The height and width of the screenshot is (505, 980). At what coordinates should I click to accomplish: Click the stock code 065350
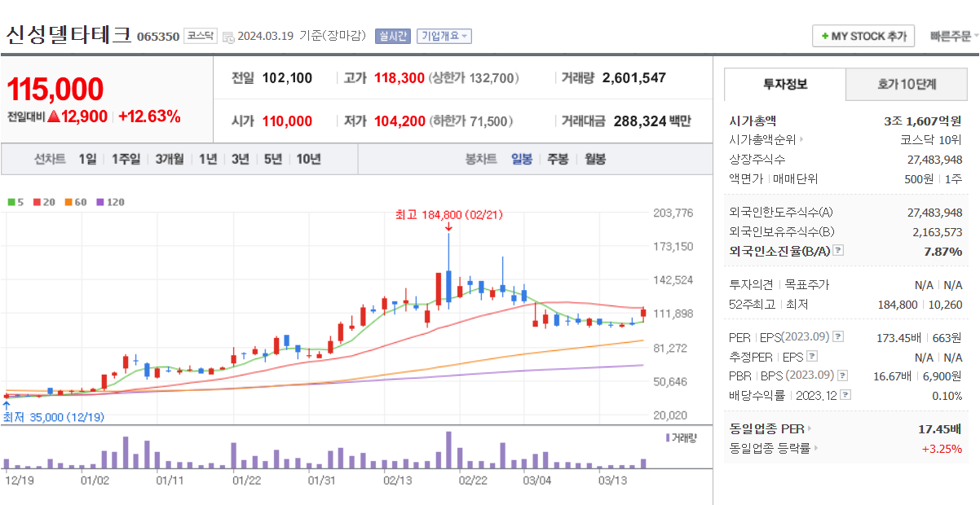point(158,37)
